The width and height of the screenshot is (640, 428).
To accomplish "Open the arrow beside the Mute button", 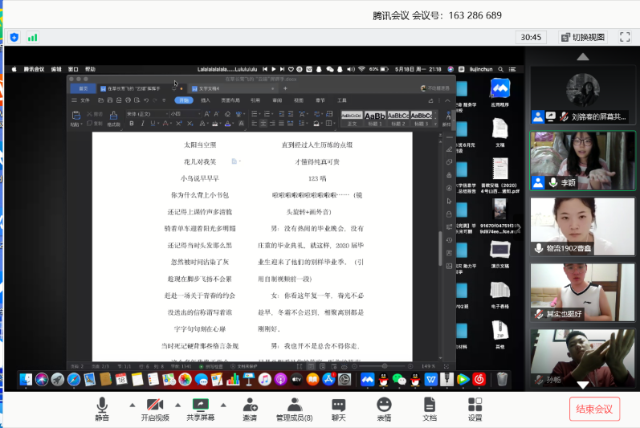I will tap(132, 405).
